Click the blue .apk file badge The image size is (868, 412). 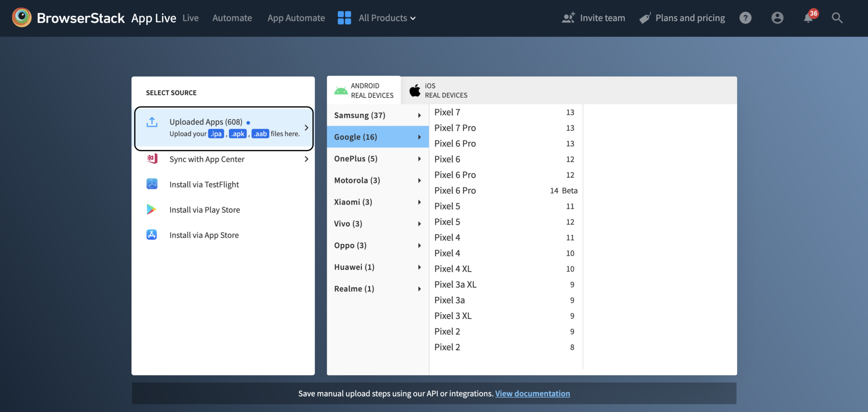238,133
